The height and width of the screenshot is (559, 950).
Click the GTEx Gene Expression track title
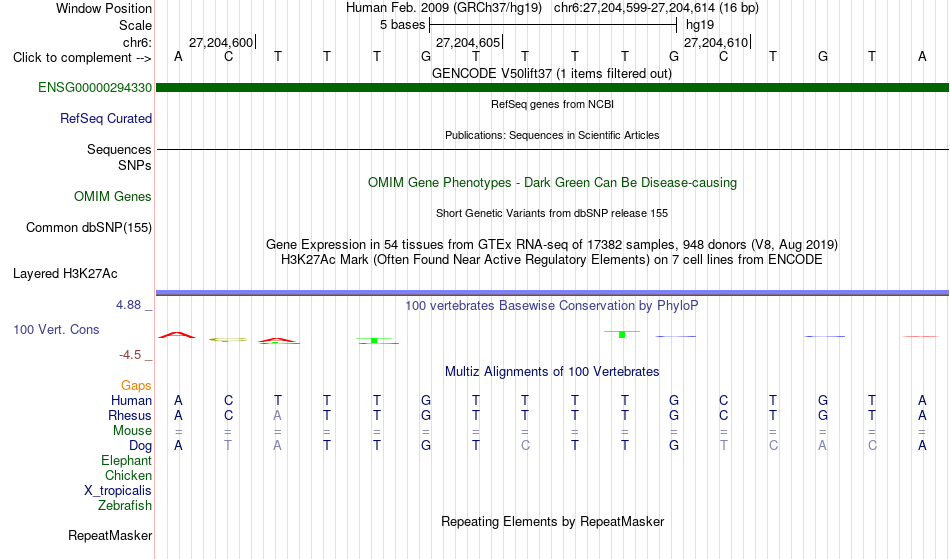[x=552, y=245]
